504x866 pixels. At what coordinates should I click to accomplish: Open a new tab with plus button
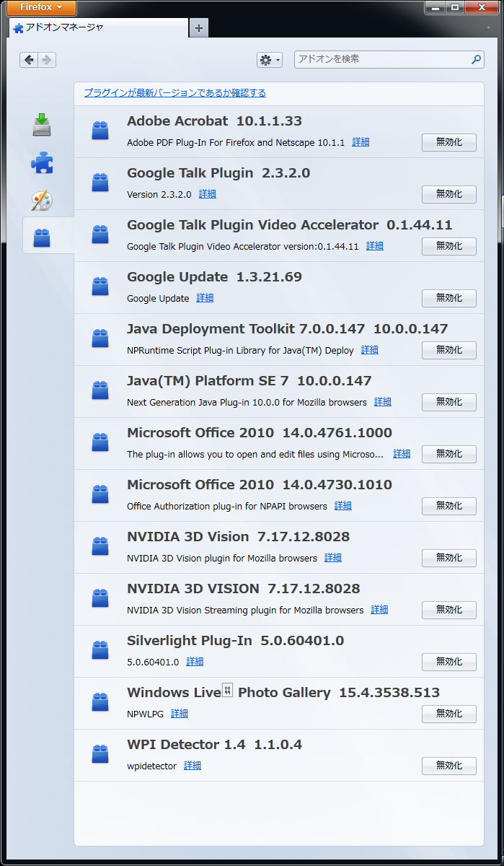(199, 28)
